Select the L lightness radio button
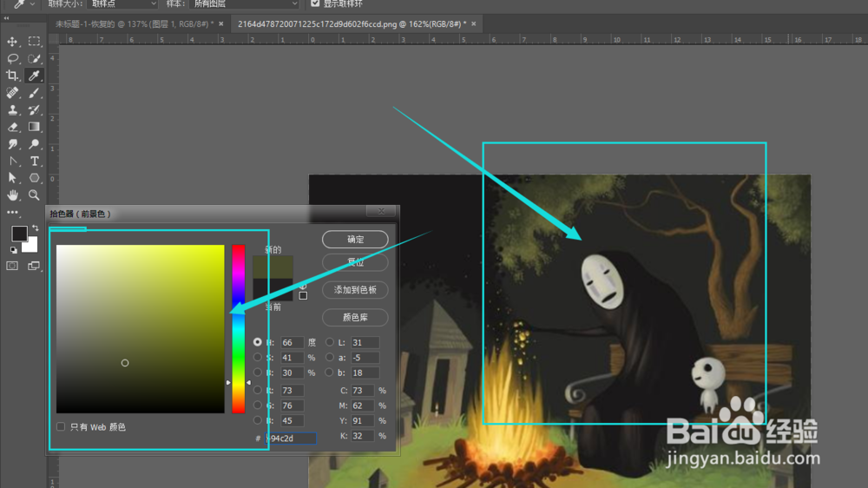The image size is (868, 488). click(x=329, y=342)
